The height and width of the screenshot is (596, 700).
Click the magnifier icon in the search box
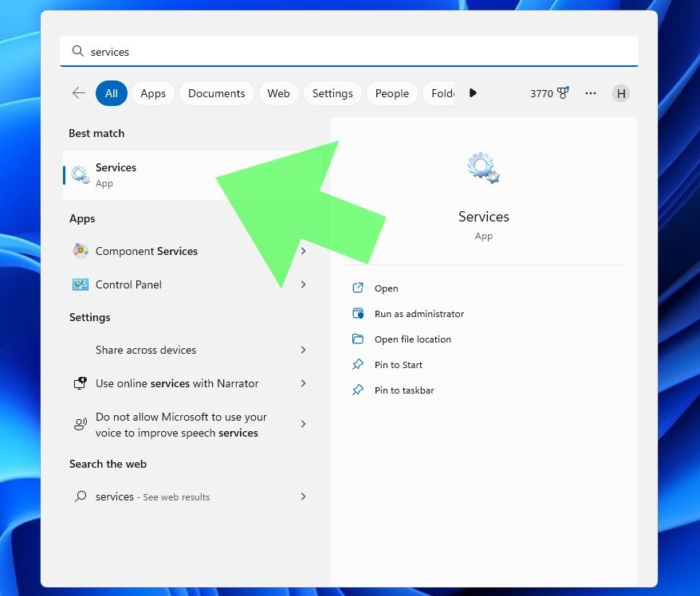pos(77,51)
